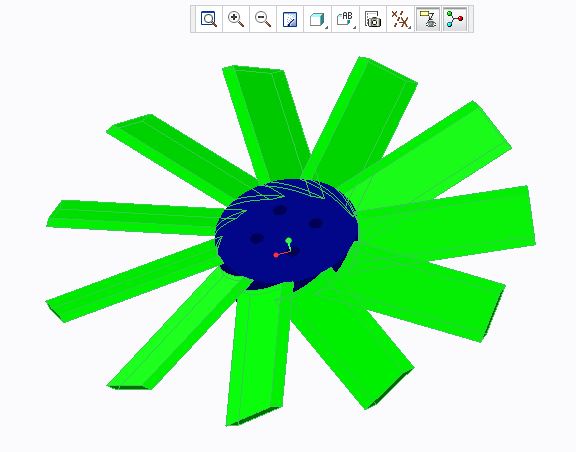Activate the Zoom Out magnifier tool
The width and height of the screenshot is (576, 452).
pyautogui.click(x=263, y=19)
